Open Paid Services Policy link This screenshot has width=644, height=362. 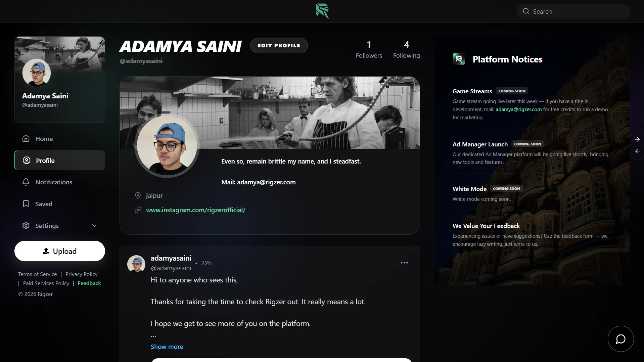click(x=46, y=283)
